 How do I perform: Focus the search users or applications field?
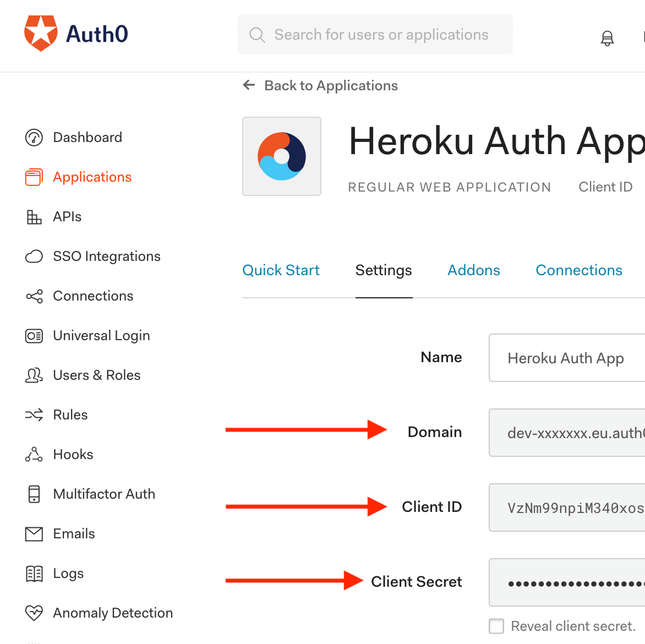click(x=375, y=34)
